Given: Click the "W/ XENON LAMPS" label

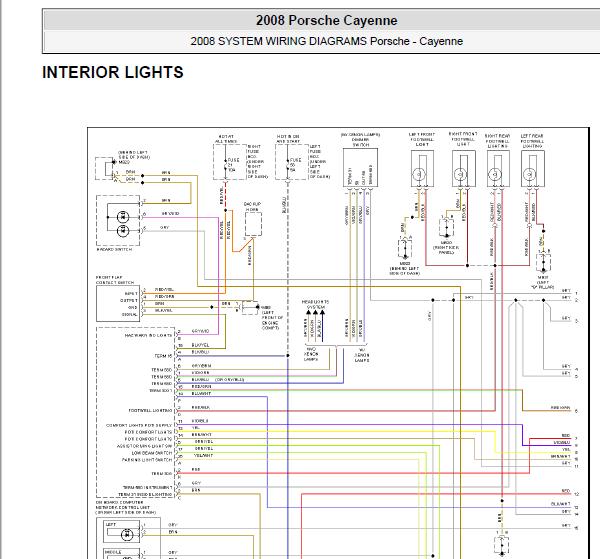Looking at the screenshot, I should click(362, 355).
